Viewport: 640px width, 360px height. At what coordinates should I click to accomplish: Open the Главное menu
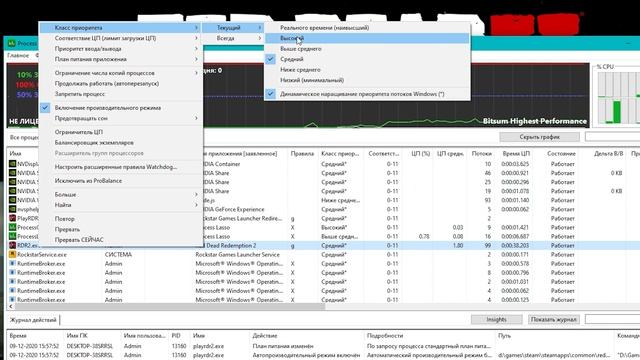(18, 55)
